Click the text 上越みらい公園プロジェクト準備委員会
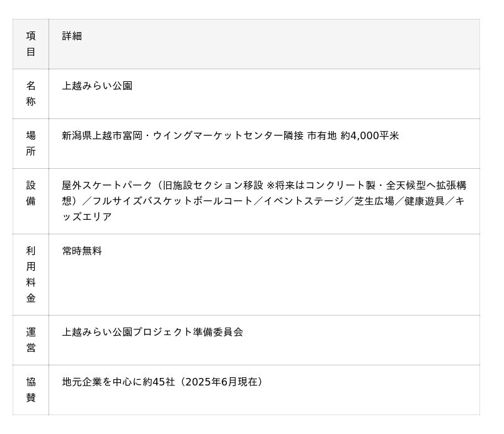The height and width of the screenshot is (434, 504). 152,332
